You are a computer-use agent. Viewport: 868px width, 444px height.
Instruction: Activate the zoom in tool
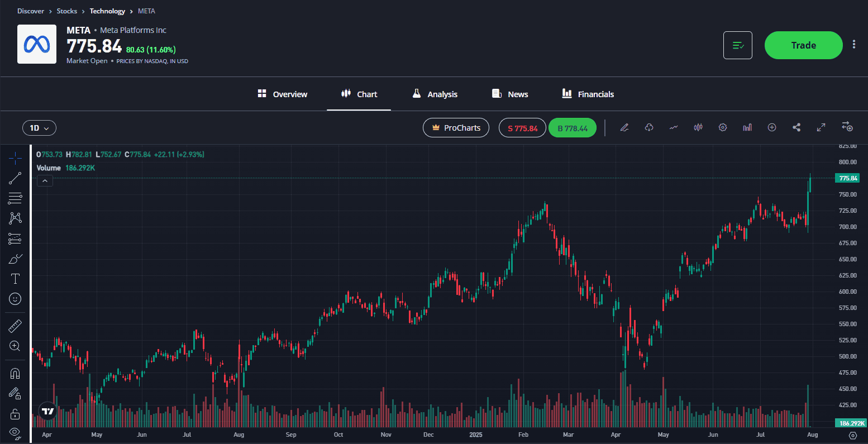pos(15,346)
